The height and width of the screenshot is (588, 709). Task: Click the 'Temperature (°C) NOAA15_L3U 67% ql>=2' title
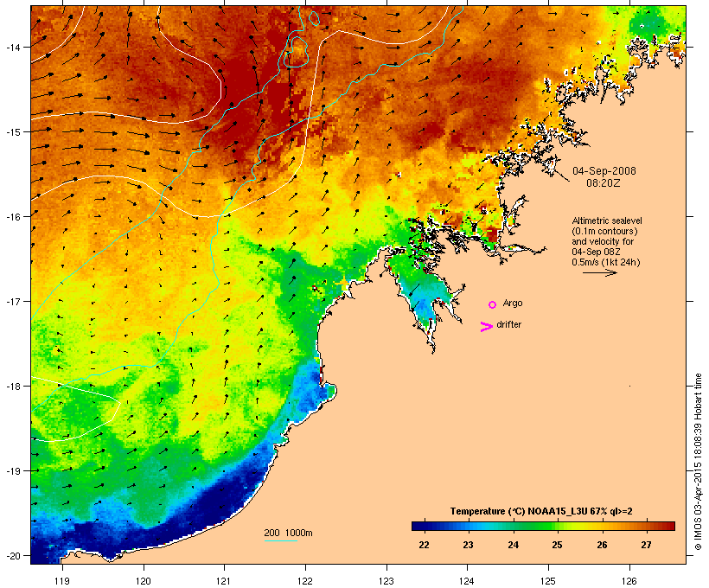click(x=541, y=511)
